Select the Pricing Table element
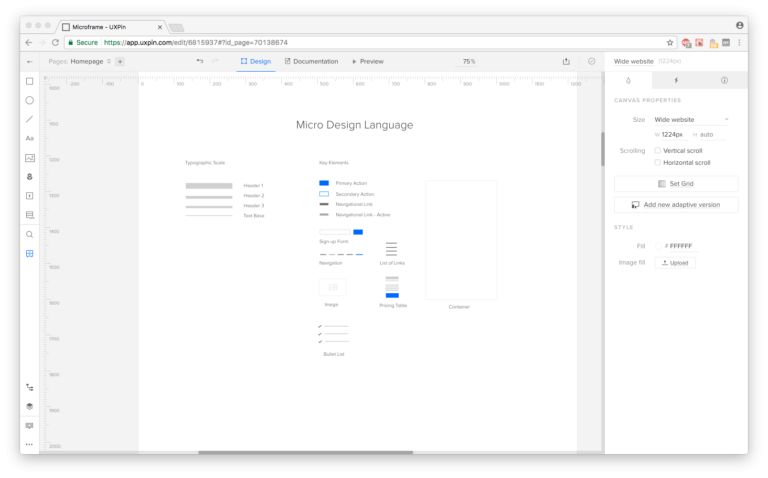 [392, 287]
